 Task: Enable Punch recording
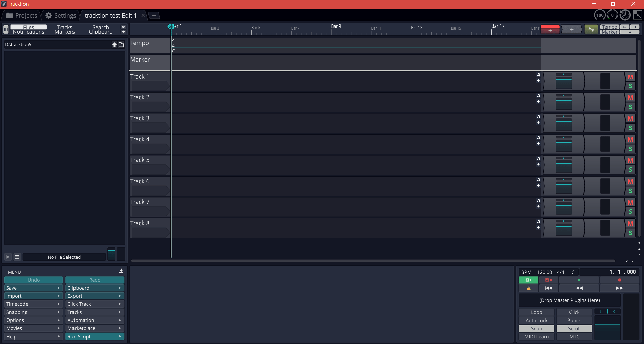[574, 321]
